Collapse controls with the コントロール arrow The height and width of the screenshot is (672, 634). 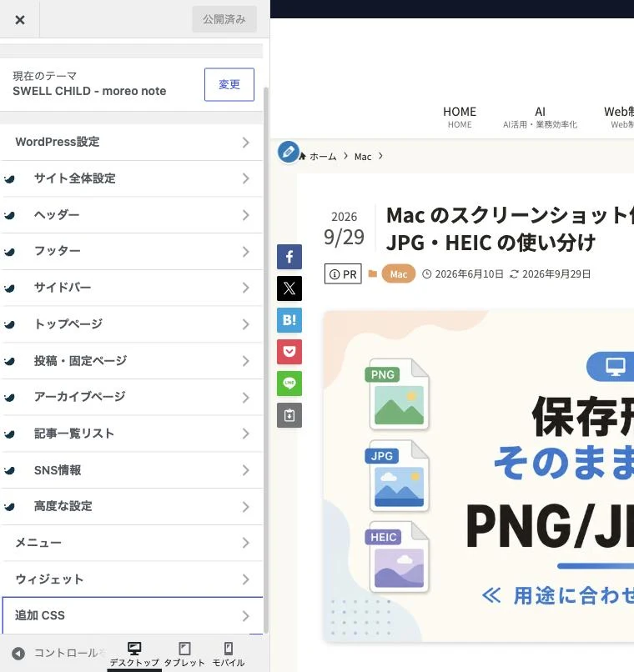(18, 653)
